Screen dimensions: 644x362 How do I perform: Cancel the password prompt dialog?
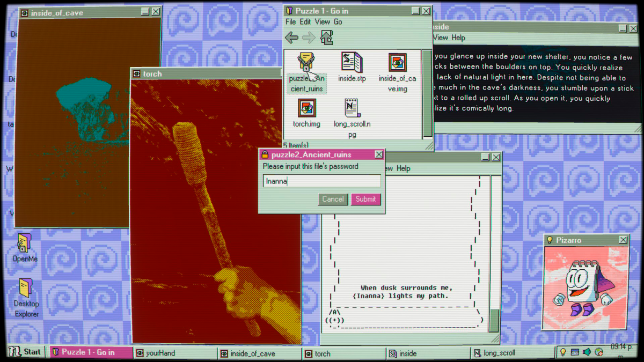point(333,199)
